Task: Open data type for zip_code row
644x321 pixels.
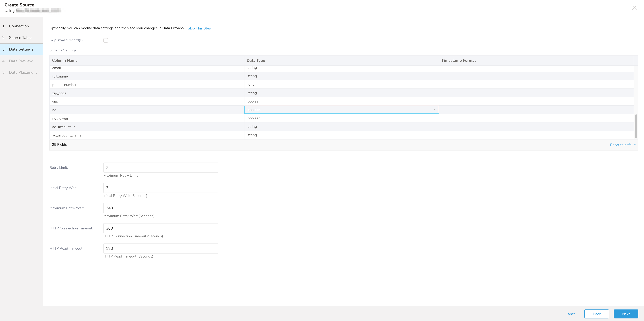Action: click(x=341, y=93)
